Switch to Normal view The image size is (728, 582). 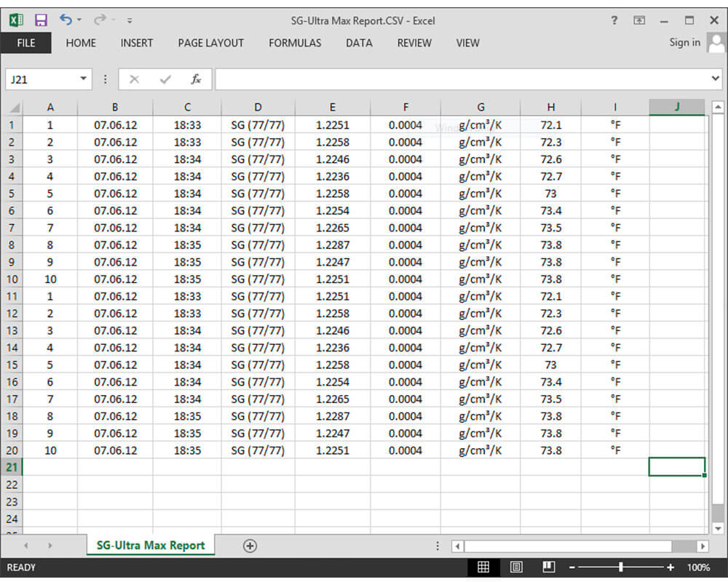click(x=483, y=567)
